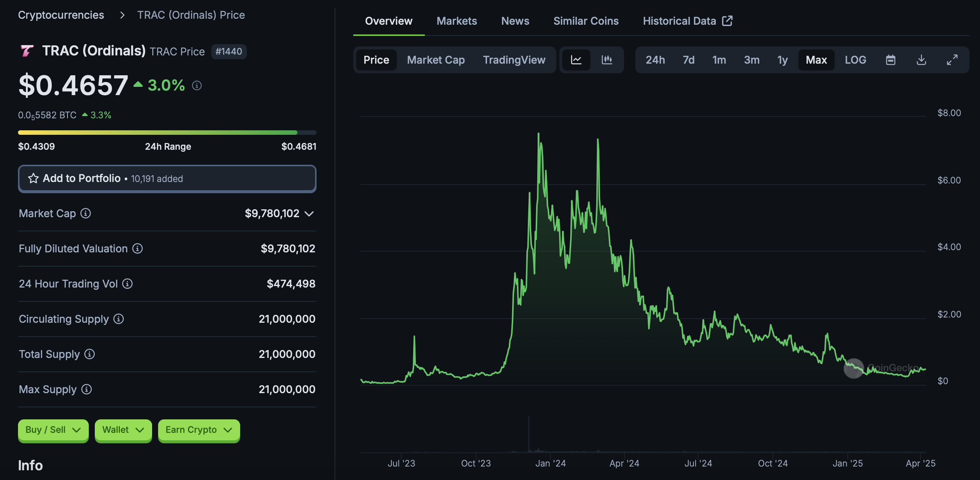Open the Similar Coins tab
The height and width of the screenshot is (480, 980).
pos(586,21)
